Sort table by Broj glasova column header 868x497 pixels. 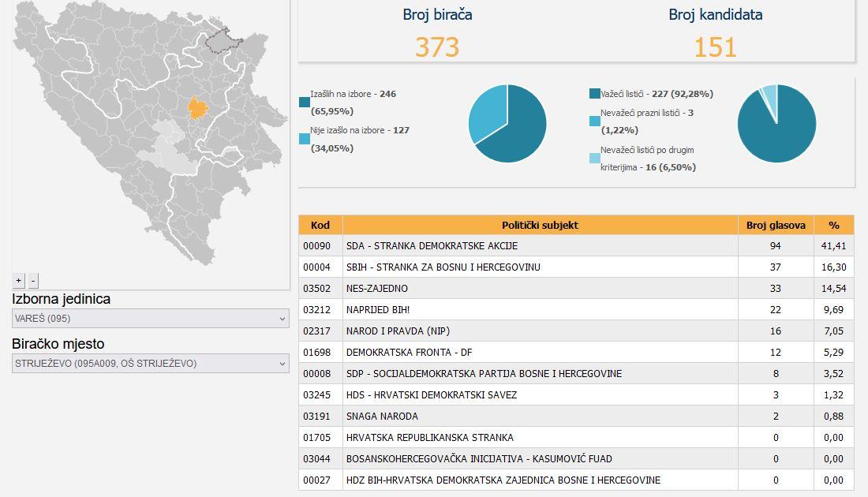776,226
